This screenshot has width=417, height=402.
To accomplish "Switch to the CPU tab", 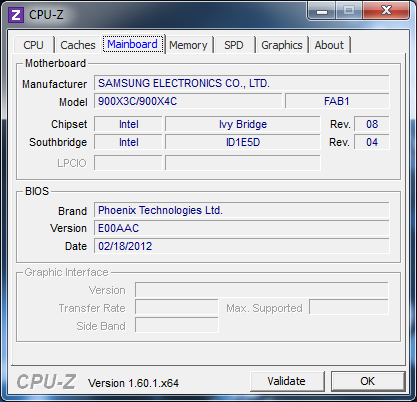I will click(33, 45).
